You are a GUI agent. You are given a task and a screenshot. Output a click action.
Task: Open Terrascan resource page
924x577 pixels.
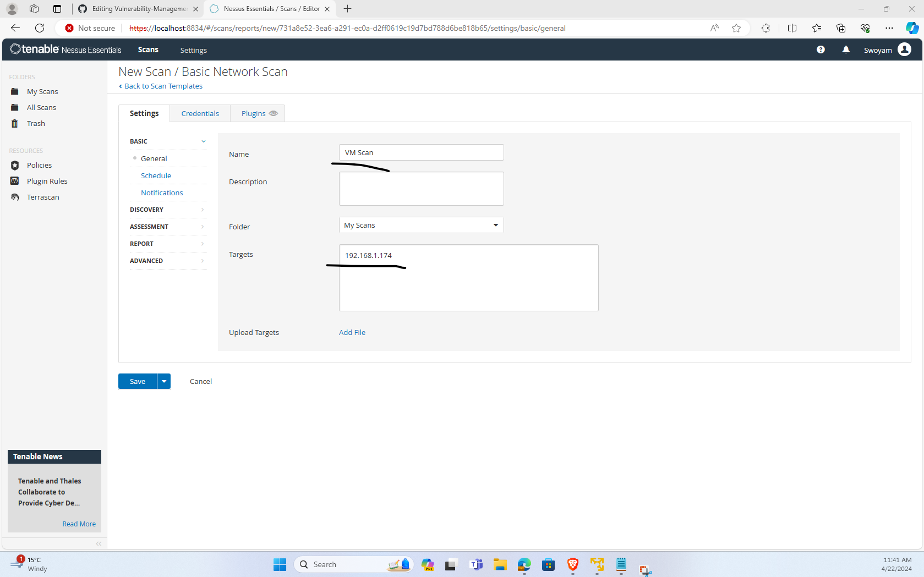coord(43,197)
